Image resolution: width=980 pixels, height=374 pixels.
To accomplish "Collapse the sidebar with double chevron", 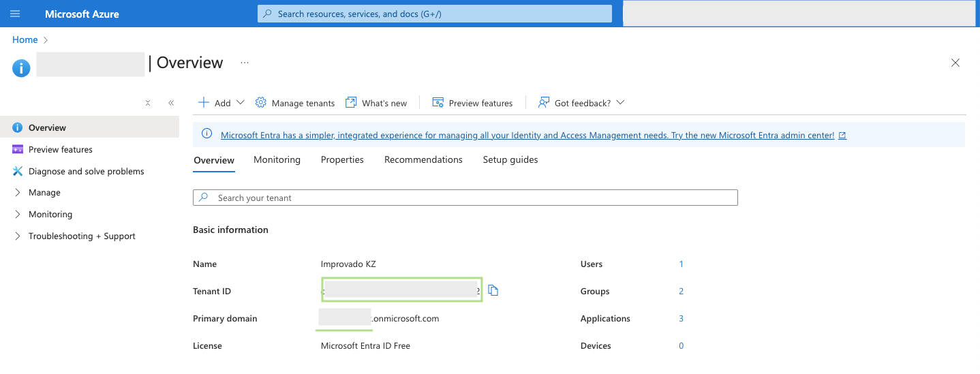I will [171, 103].
